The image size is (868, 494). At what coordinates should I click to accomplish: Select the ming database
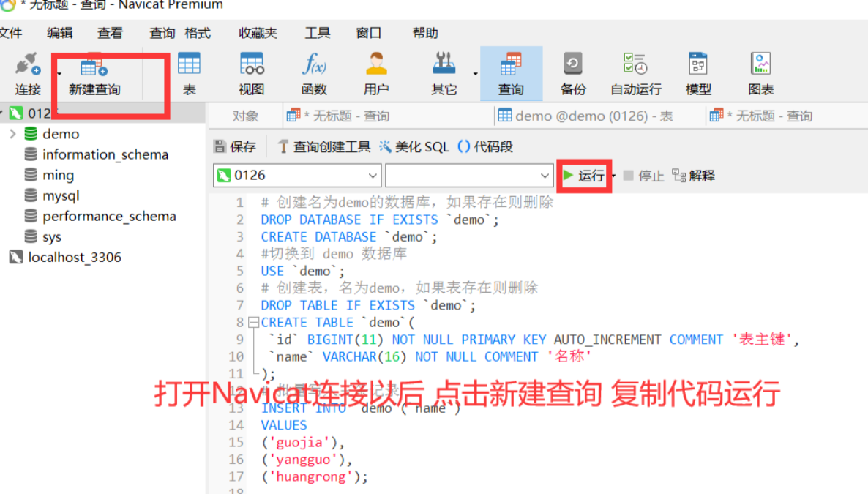click(x=58, y=175)
